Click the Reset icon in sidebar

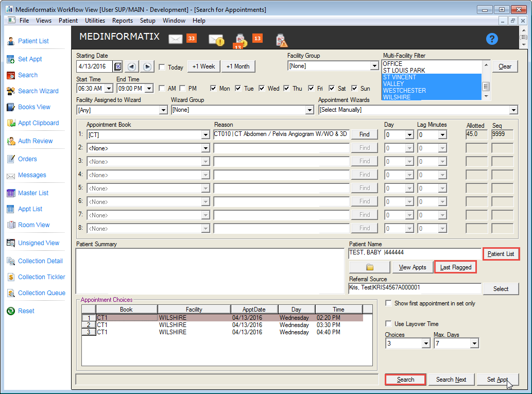click(x=11, y=311)
